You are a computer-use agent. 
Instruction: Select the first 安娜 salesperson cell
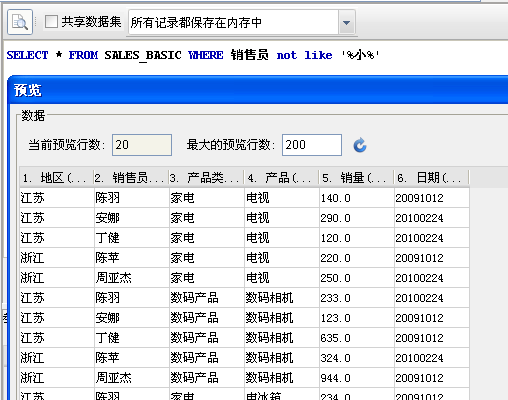pyautogui.click(x=132, y=218)
